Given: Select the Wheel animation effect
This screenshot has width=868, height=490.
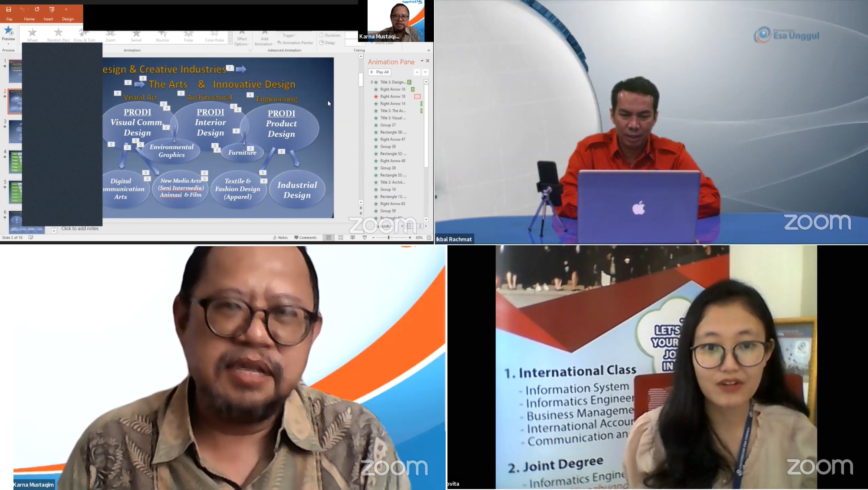Looking at the screenshot, I should [32, 36].
